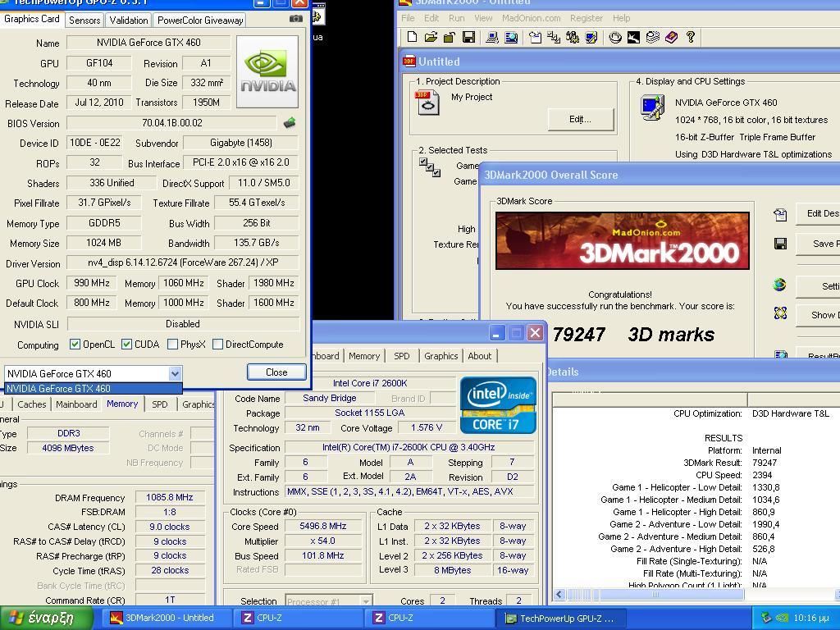Click the 3DMark2000 MadOnion banner image
840x630 pixels.
click(623, 240)
